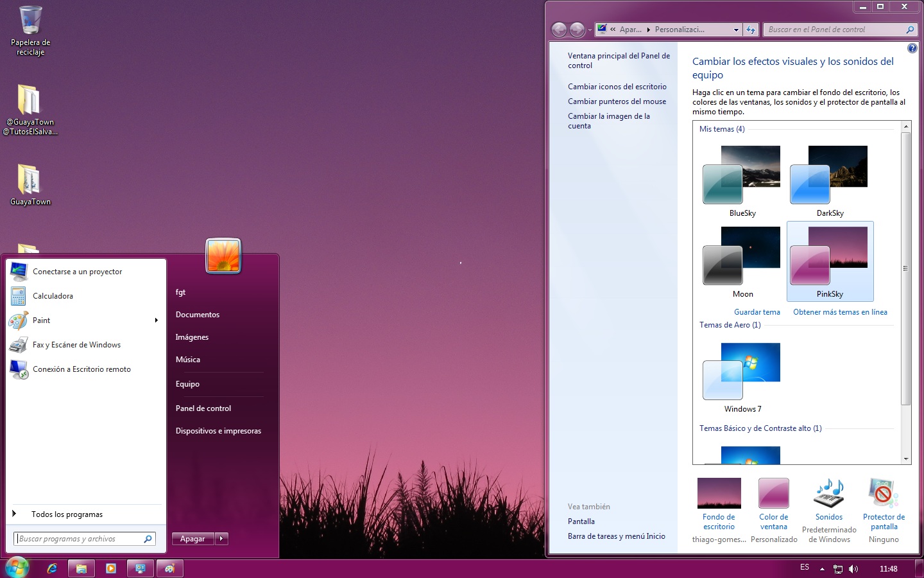Expand the shutdown options arrow next to Apagar
The image size is (924, 578).
click(x=221, y=539)
